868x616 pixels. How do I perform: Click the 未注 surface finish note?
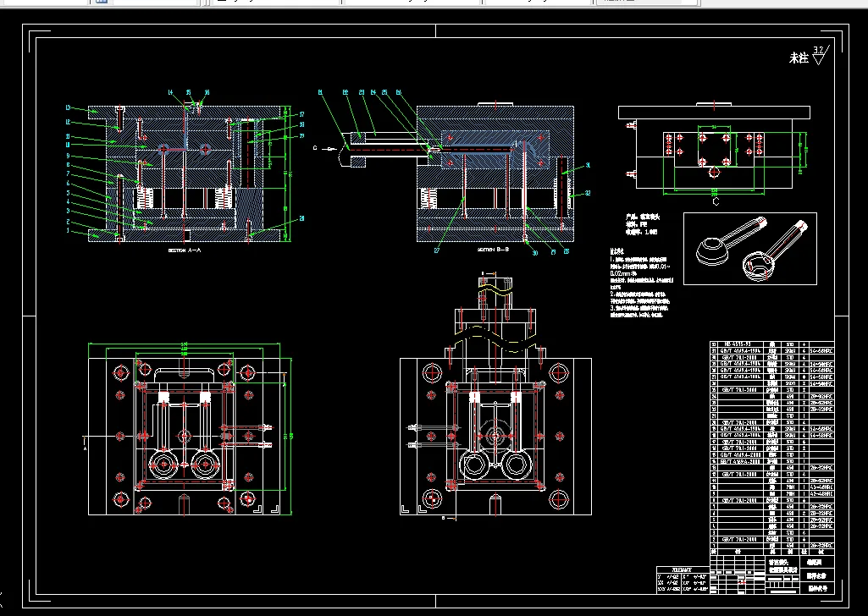click(x=799, y=58)
